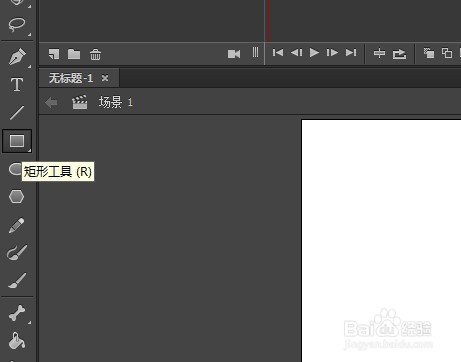Select the Oval tool
Image resolution: width=461 pixels, height=362 pixels.
[x=15, y=169]
